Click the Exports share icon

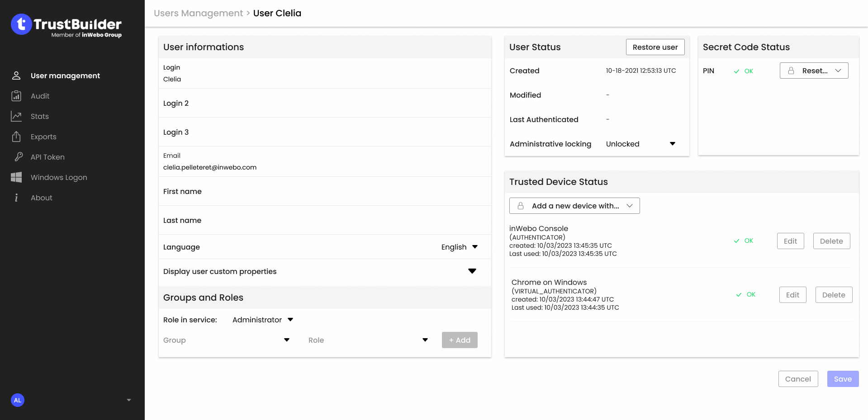coord(16,137)
